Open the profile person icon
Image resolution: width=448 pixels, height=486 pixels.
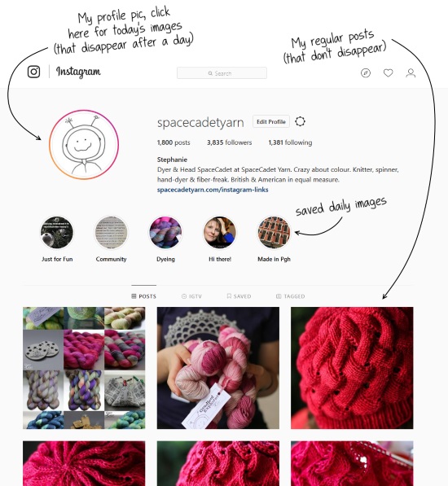[x=411, y=73]
